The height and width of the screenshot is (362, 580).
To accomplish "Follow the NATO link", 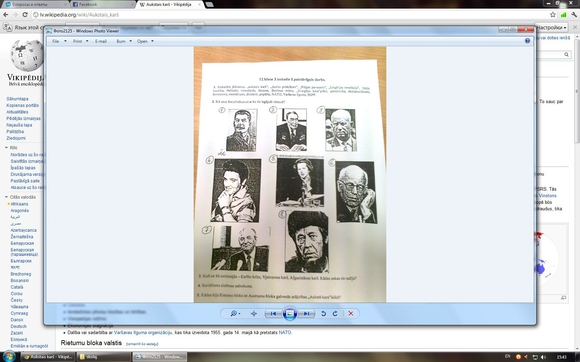I will [x=284, y=332].
